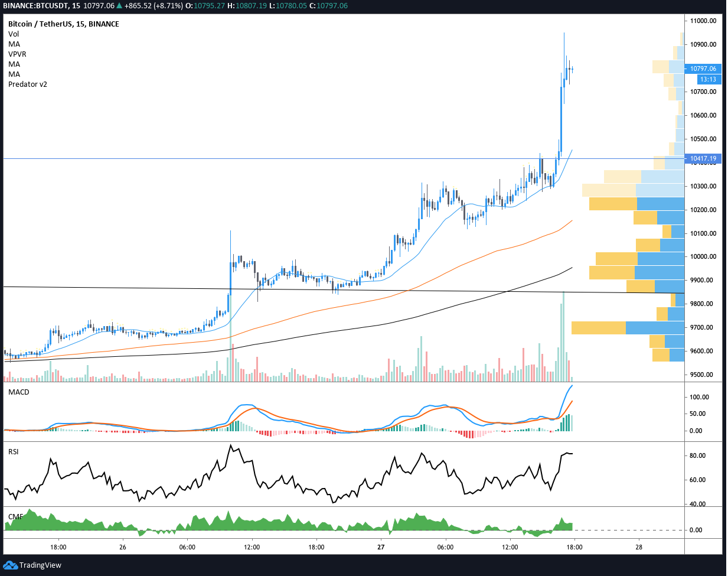Screen dimensions: 728x576
Task: Click the 10100.00 price scale label
Action: 703,233
